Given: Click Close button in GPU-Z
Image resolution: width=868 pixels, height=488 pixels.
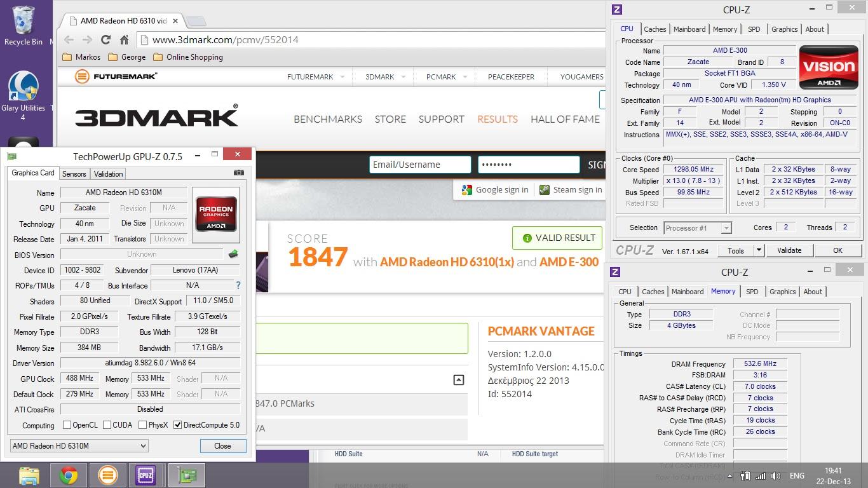Looking at the screenshot, I should (x=222, y=445).
